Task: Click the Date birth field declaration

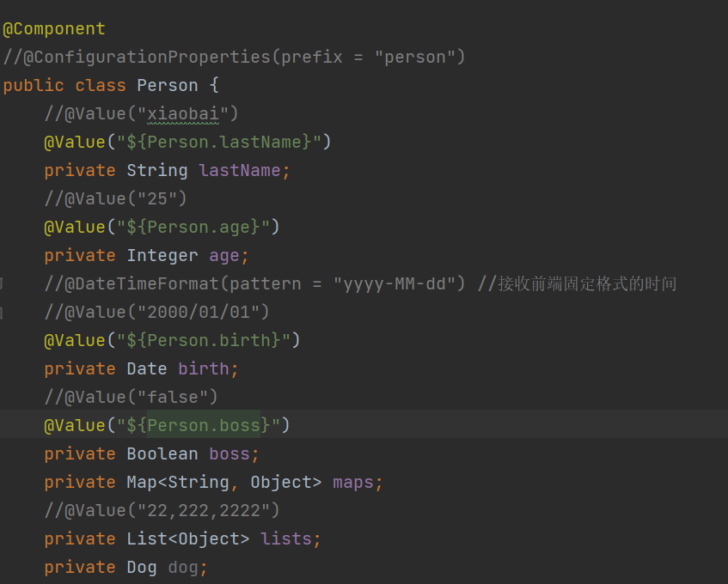Action: [x=141, y=369]
